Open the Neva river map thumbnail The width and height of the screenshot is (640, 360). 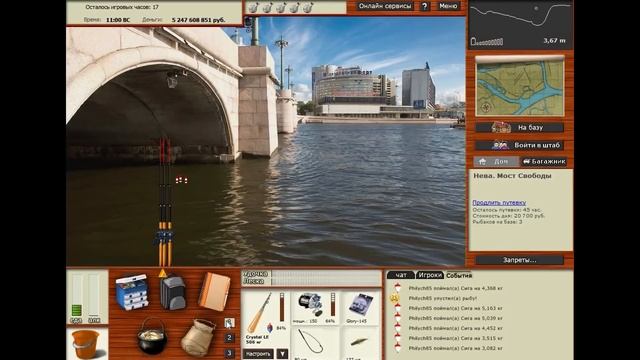coord(520,88)
